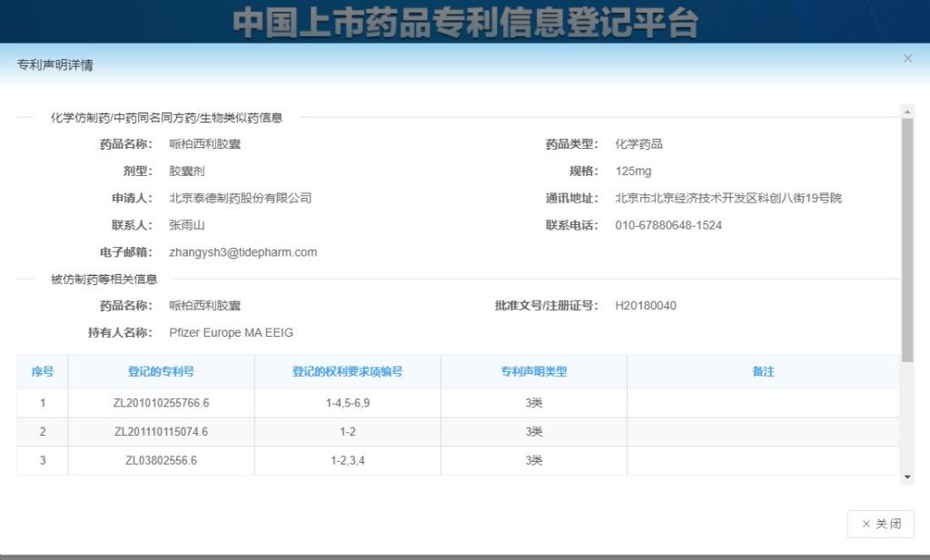Click approval number H20180040

pos(646,306)
